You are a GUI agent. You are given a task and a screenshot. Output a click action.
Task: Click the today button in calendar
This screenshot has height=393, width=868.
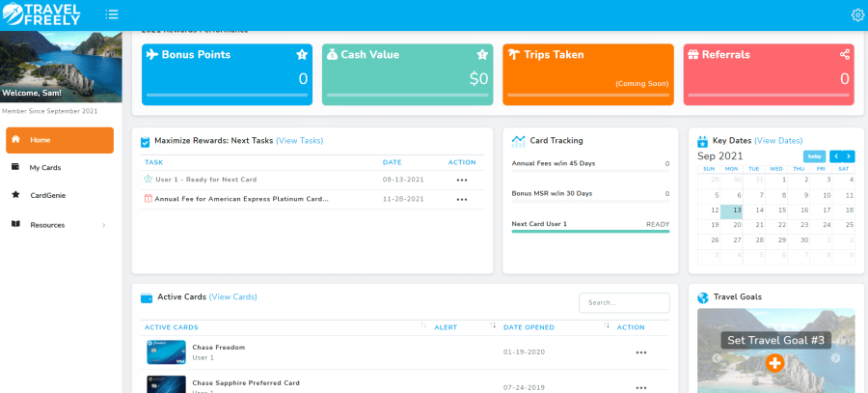click(814, 156)
